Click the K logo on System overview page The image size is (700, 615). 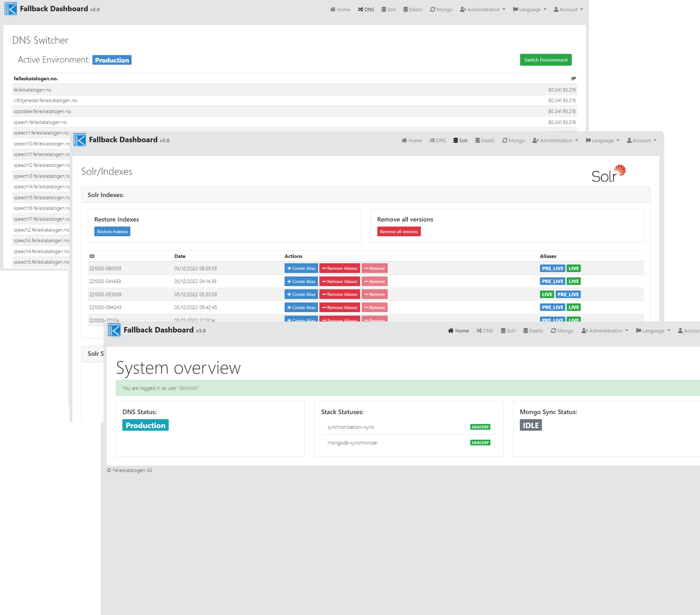(x=114, y=330)
